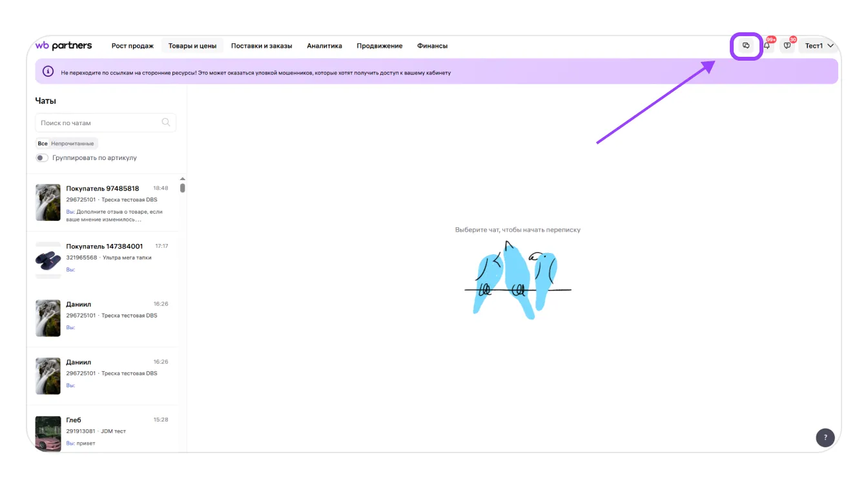
Task: Open the Аналитика menu
Action: point(324,46)
